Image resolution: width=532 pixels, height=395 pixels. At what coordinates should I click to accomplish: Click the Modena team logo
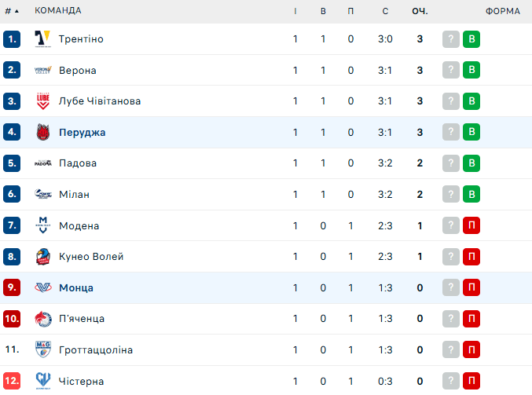pos(42,225)
